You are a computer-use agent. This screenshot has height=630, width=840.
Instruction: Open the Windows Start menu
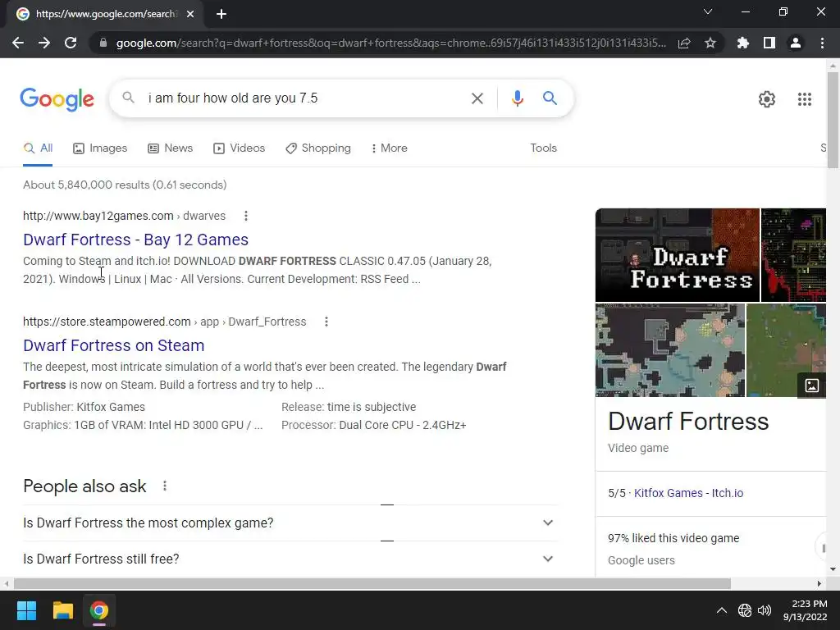tap(26, 610)
